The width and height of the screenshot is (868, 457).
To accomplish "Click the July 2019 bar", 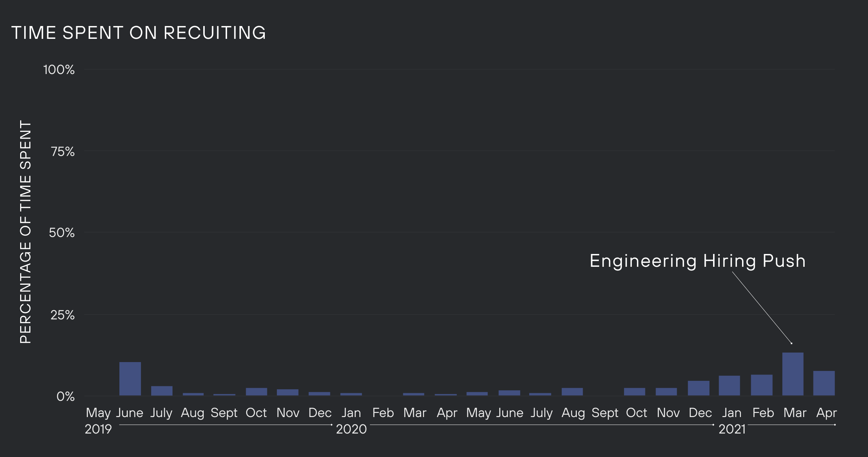I will 162,391.
